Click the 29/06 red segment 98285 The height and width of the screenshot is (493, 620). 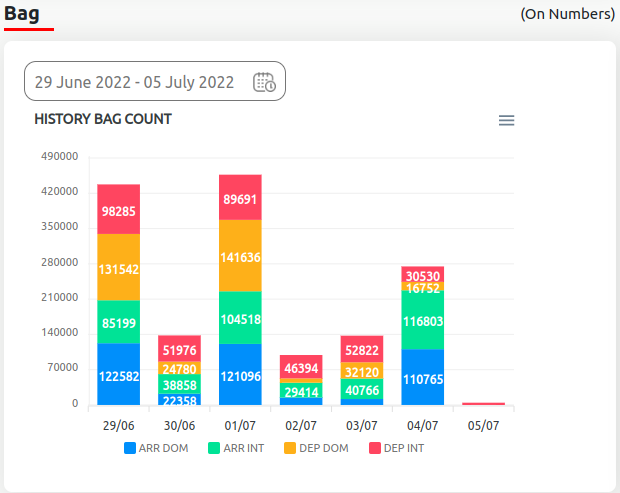click(118, 209)
